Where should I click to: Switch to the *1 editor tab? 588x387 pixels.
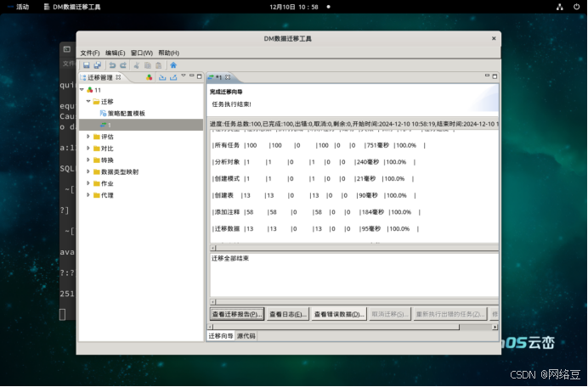218,77
